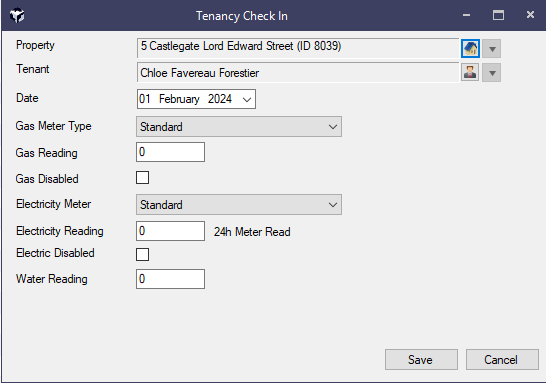Tick the Electric Disabled checkbox
Screen dimensions: 546x383
pyautogui.click(x=142, y=254)
